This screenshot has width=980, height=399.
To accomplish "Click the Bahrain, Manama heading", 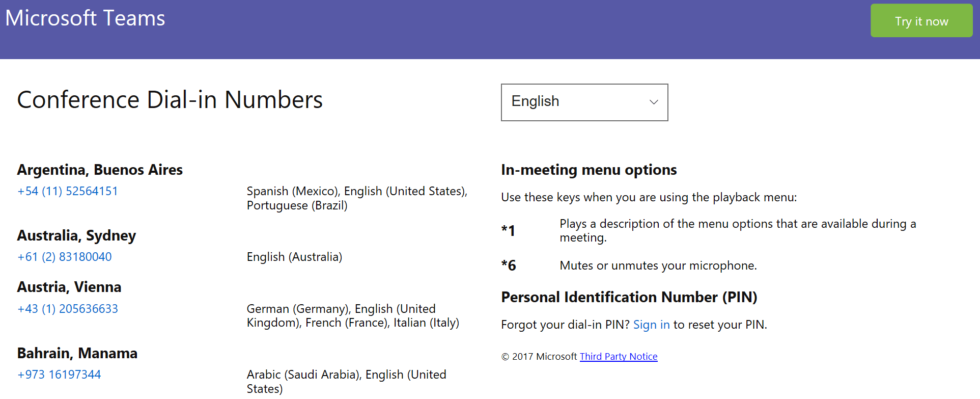I will (77, 353).
